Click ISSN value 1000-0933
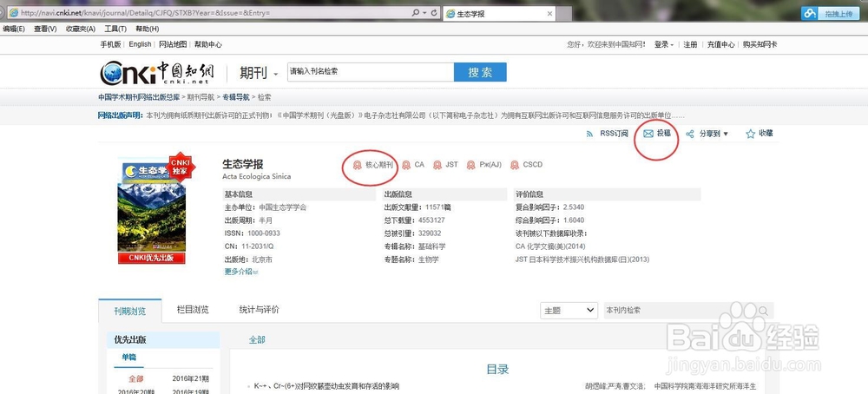Image resolution: width=868 pixels, height=394 pixels. pyautogui.click(x=262, y=233)
